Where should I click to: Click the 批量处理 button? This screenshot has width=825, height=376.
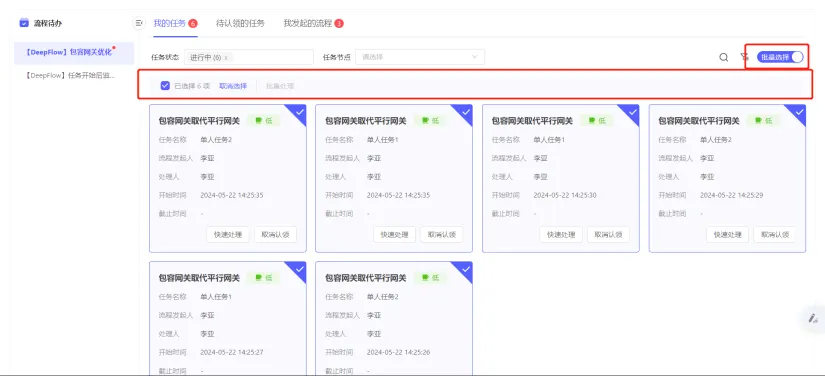point(280,86)
